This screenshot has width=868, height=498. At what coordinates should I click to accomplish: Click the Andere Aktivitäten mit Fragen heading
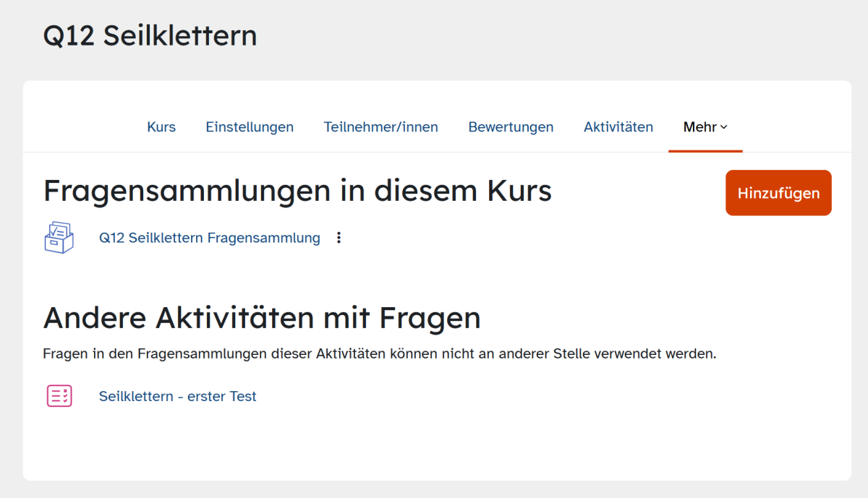click(262, 317)
